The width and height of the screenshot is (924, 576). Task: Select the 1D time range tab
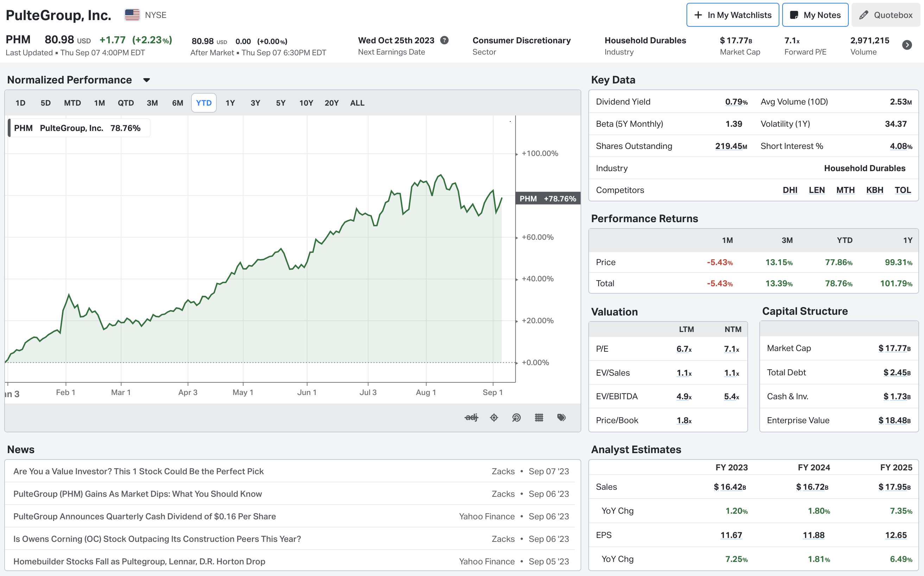(x=20, y=103)
